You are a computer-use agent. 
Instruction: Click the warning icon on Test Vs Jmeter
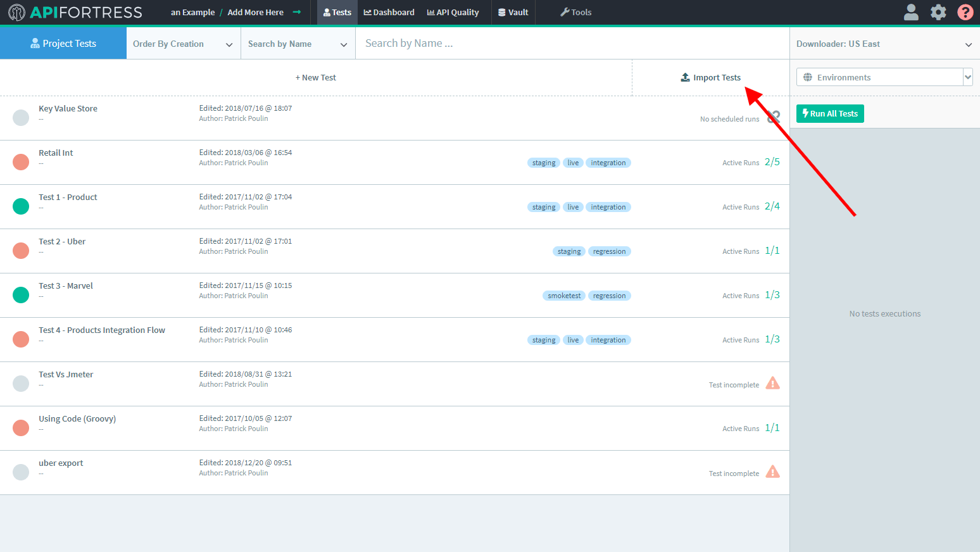pos(772,383)
